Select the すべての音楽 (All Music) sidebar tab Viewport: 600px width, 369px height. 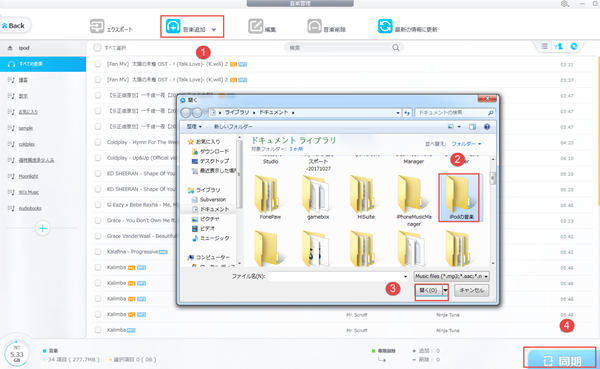(43, 64)
